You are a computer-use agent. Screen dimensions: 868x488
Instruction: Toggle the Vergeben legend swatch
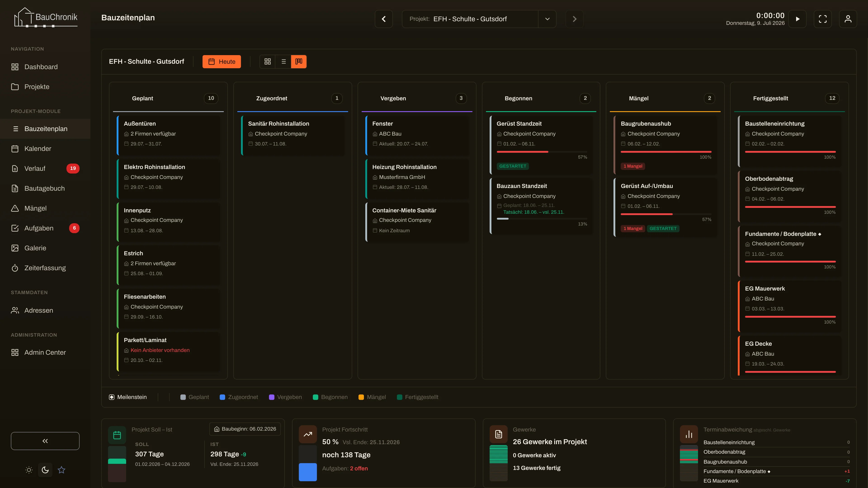point(271,397)
